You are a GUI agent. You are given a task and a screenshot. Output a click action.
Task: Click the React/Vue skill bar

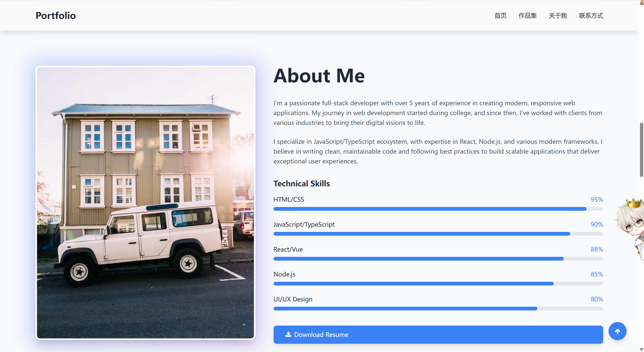438,259
